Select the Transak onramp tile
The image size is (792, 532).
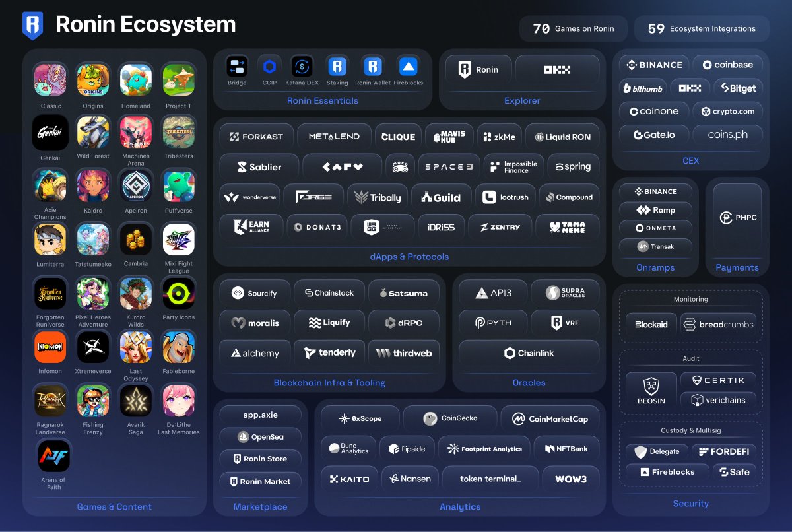point(656,246)
